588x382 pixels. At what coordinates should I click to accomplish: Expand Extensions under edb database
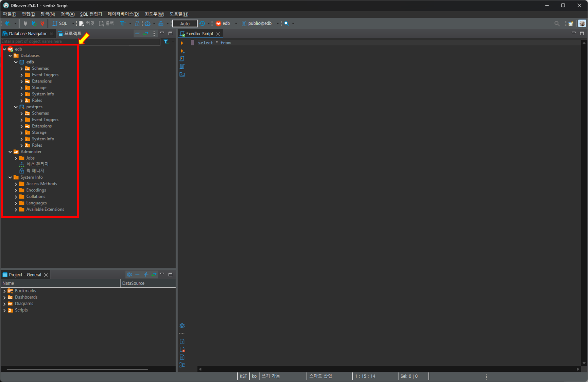point(21,81)
